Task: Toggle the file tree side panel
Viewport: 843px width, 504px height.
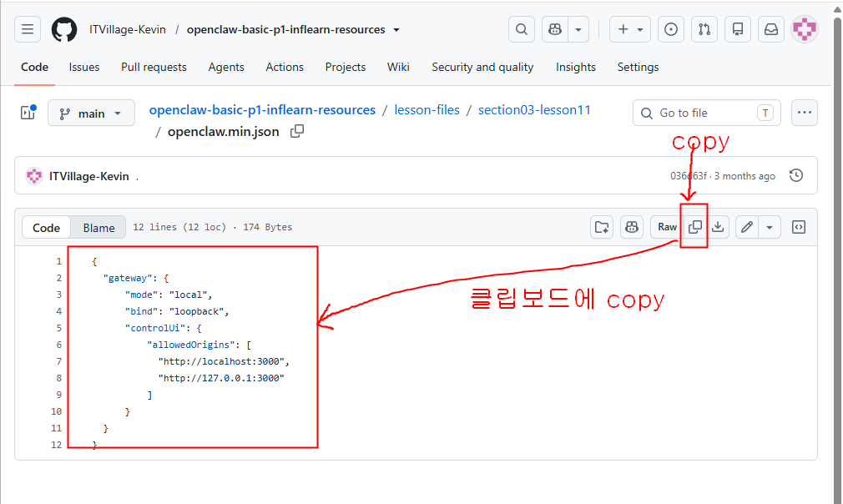Action: [28, 113]
